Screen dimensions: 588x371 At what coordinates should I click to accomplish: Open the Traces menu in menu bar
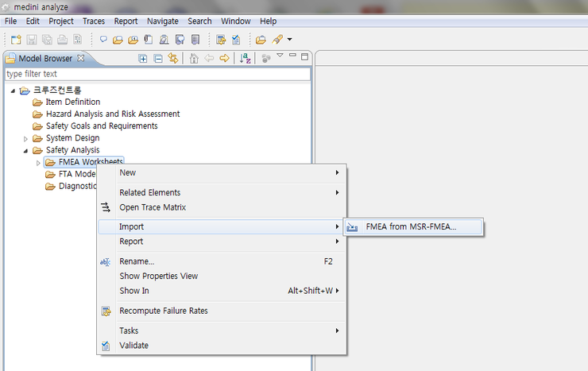[93, 21]
